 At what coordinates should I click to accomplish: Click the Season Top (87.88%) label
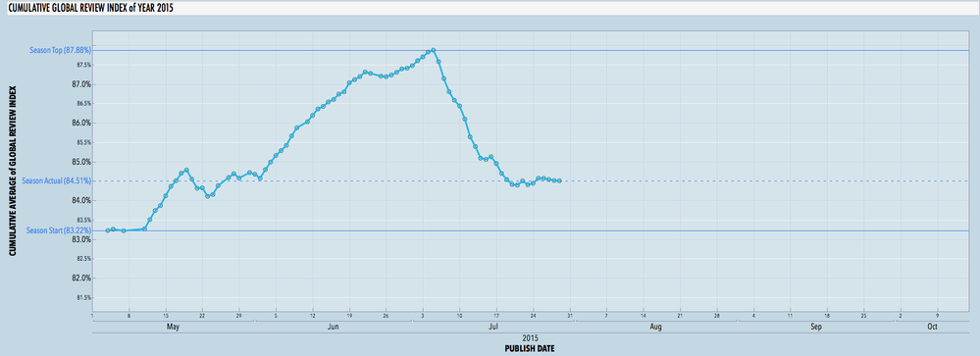[x=61, y=50]
